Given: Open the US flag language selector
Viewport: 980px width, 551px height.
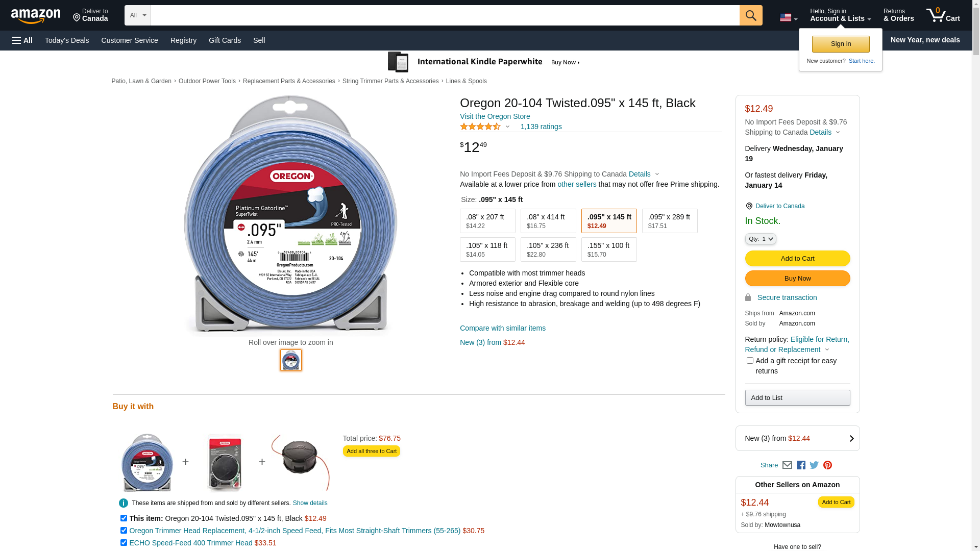Looking at the screenshot, I should click(x=788, y=18).
